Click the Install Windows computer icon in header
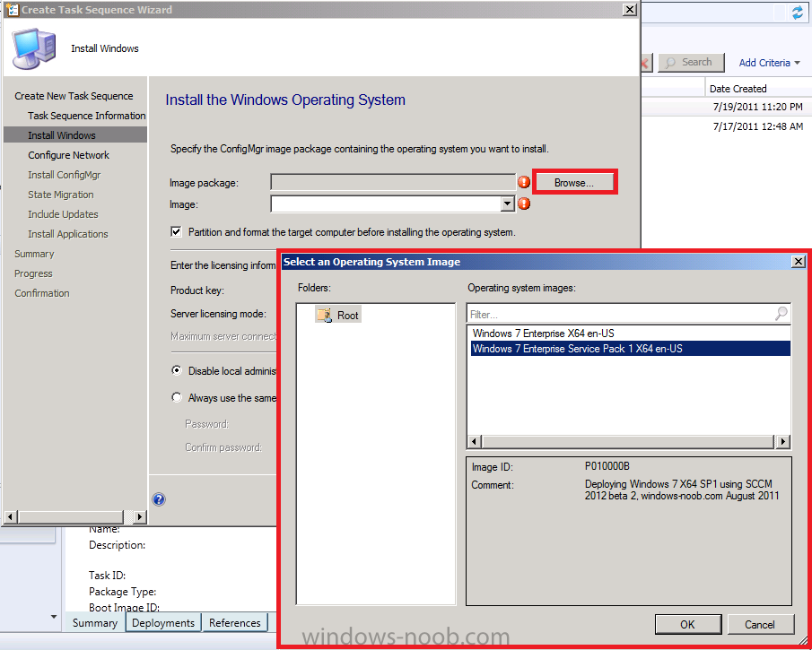The image size is (812, 650). pos(34,49)
